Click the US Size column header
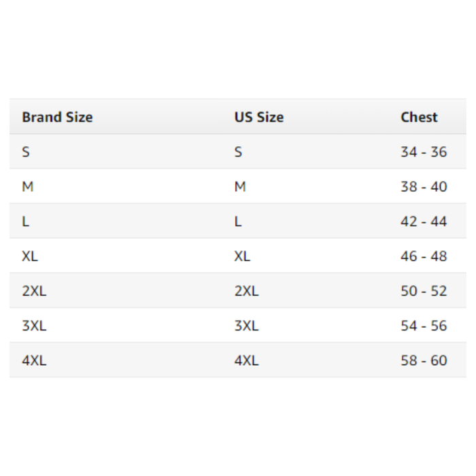476x476 pixels. (x=258, y=117)
